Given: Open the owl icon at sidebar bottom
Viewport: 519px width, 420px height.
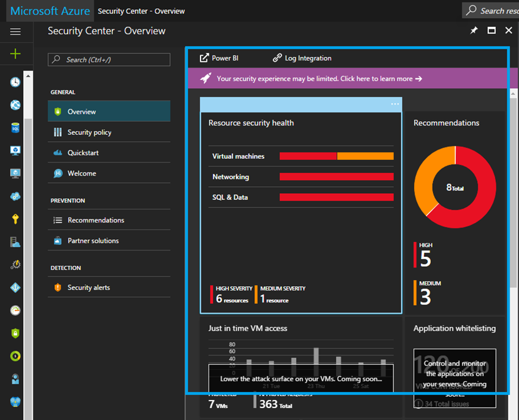Looking at the screenshot, I should [15, 402].
